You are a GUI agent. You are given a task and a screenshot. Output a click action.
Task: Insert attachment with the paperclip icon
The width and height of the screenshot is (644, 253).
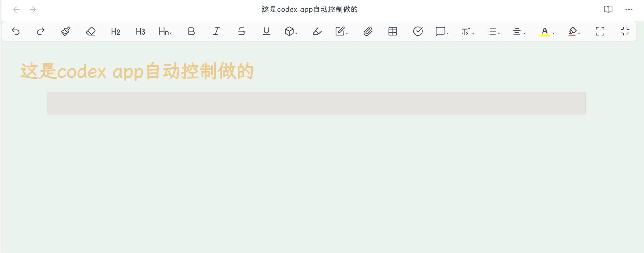(368, 31)
